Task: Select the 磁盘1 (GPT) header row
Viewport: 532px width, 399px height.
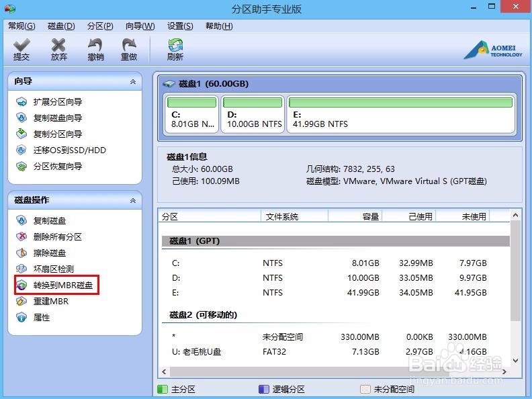Action: 336,241
